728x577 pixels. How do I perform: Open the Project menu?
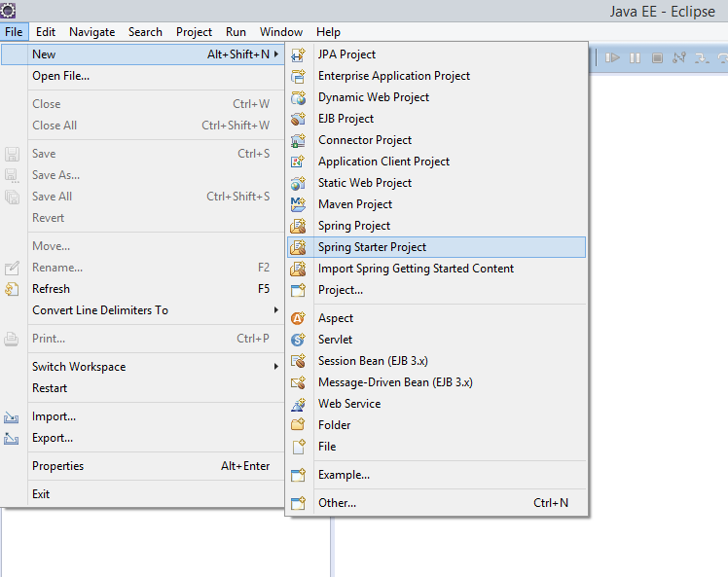coord(194,32)
